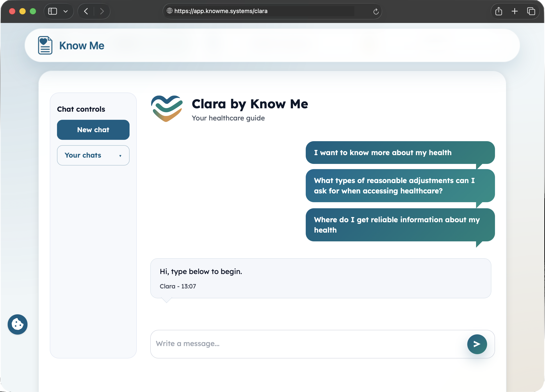Start a New chat
This screenshot has width=545, height=392.
click(x=93, y=130)
